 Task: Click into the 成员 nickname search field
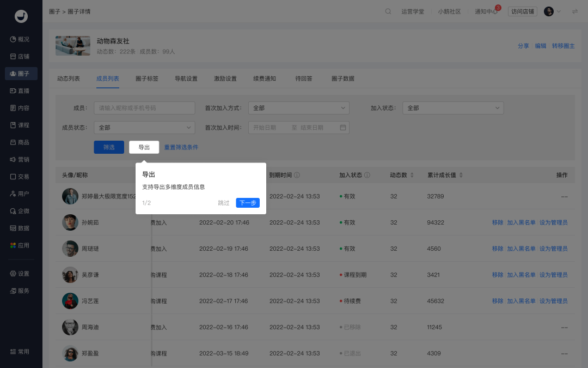[x=144, y=108]
